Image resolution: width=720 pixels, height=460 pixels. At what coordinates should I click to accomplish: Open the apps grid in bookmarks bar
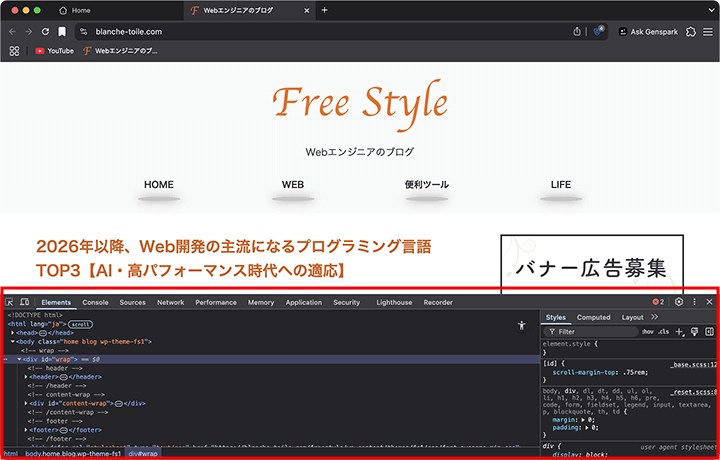tap(14, 51)
